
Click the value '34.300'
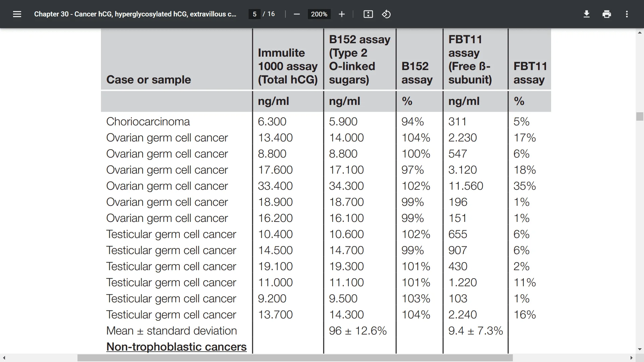(x=346, y=186)
